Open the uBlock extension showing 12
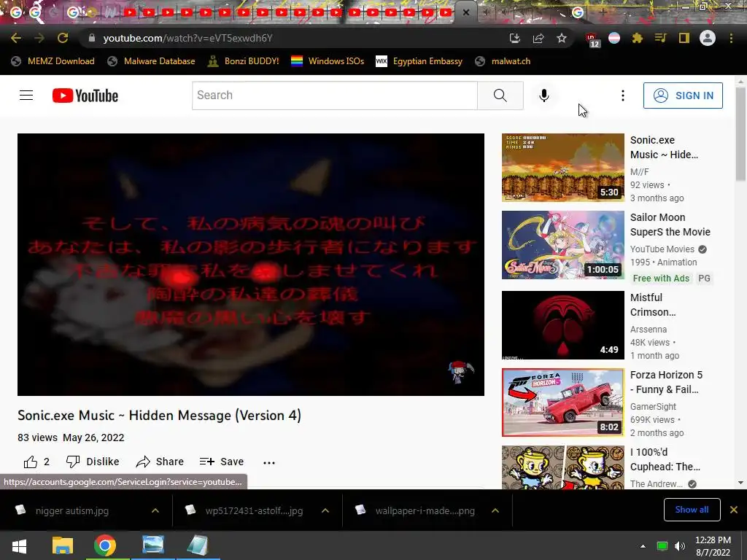747x560 pixels. pyautogui.click(x=592, y=39)
